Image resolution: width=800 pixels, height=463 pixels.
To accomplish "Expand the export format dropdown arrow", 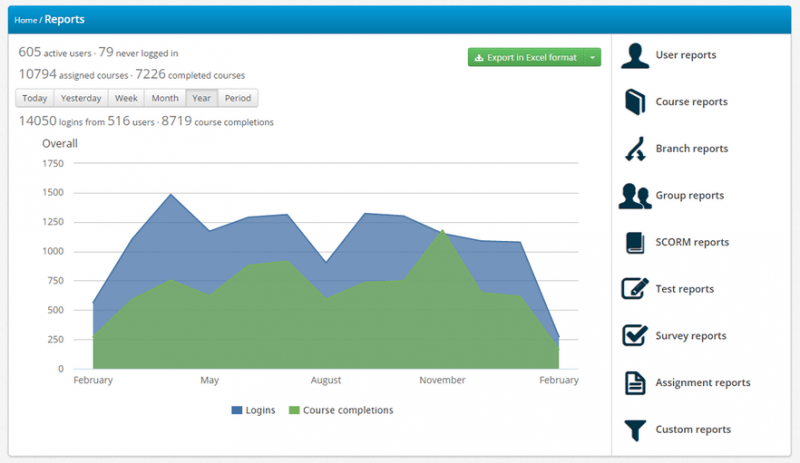I will pos(593,57).
